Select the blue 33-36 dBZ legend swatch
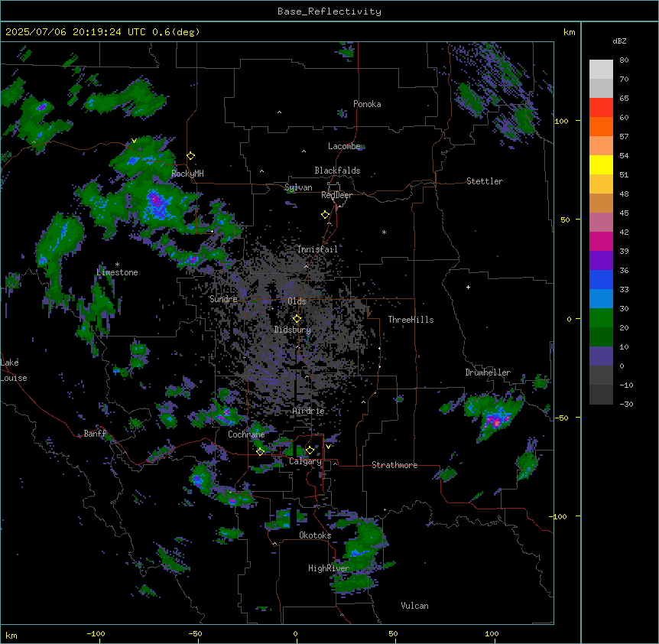Viewport: 659px width, 644px height. (601, 279)
